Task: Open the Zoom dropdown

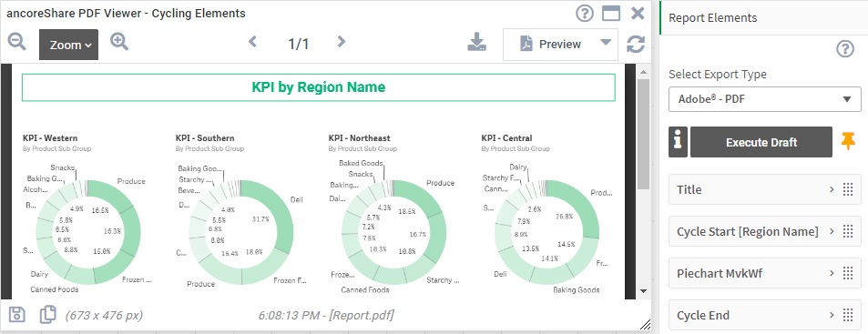Action: coord(68,45)
